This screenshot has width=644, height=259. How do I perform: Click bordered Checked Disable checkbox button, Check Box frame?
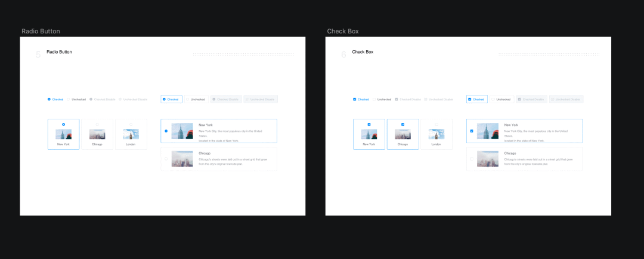[531, 99]
